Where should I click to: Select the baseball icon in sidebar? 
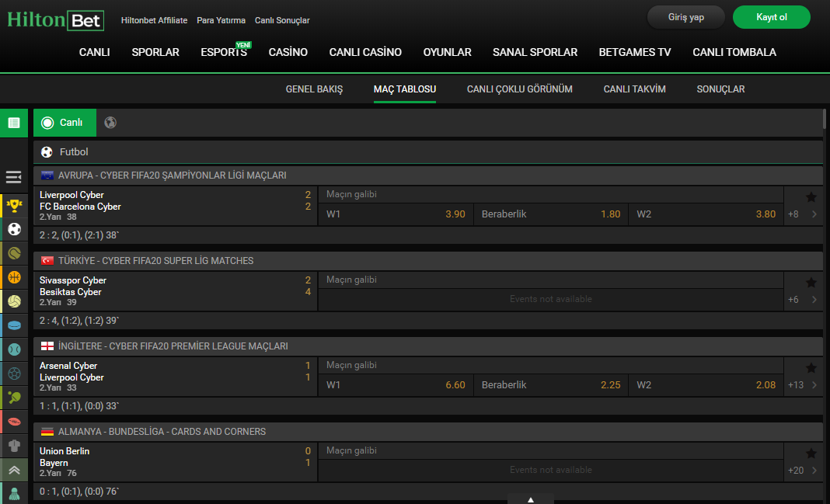coord(14,349)
